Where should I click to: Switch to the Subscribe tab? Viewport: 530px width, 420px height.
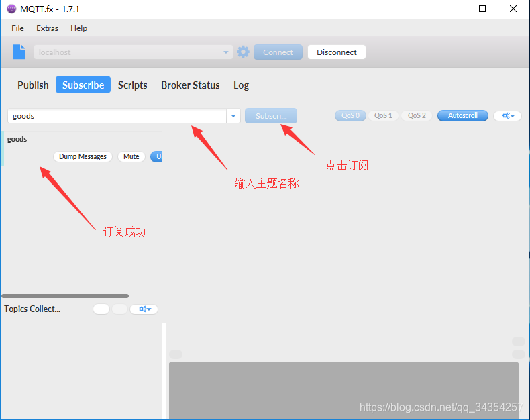tap(83, 85)
